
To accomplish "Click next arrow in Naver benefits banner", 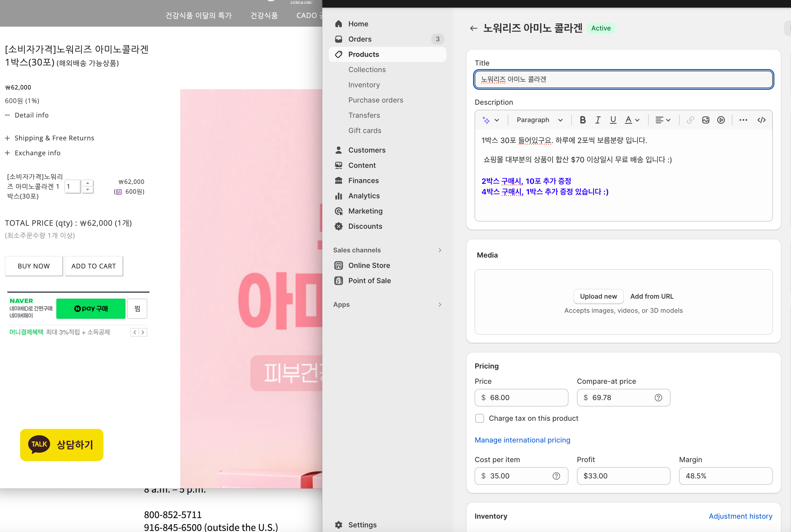I will tap(143, 332).
